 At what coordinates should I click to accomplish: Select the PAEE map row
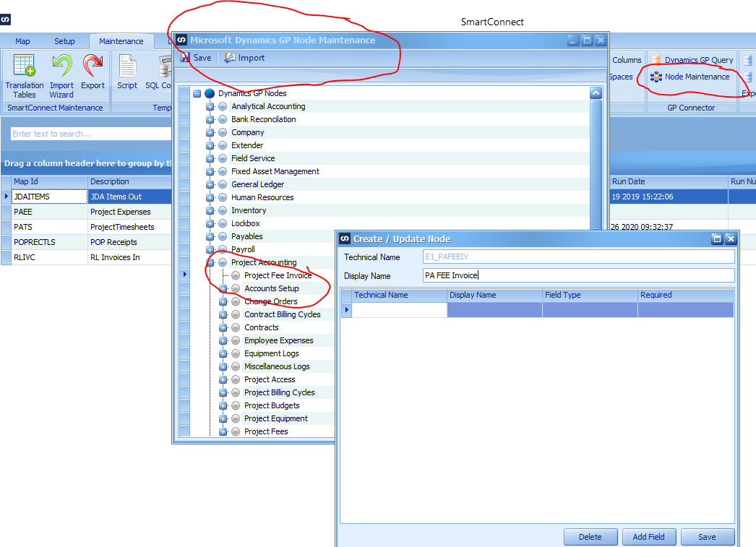point(87,212)
